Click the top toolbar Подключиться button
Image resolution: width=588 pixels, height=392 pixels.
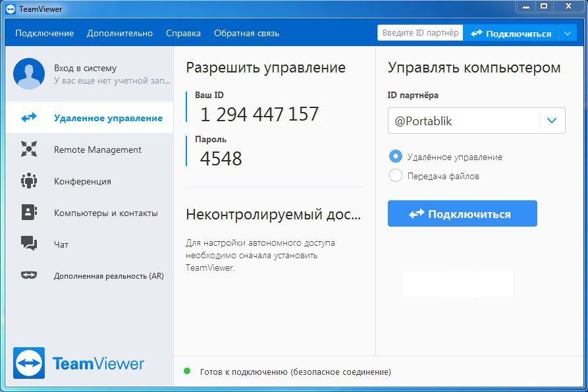coord(511,34)
